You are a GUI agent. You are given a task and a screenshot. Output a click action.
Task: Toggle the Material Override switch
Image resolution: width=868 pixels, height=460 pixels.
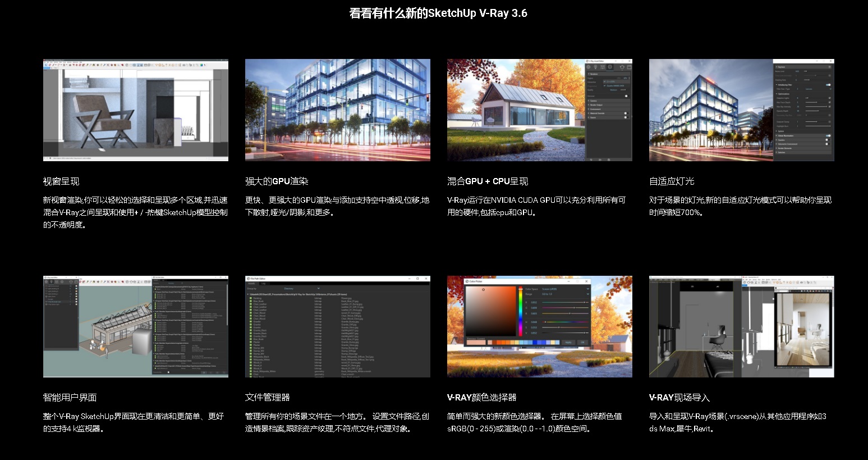click(x=626, y=113)
